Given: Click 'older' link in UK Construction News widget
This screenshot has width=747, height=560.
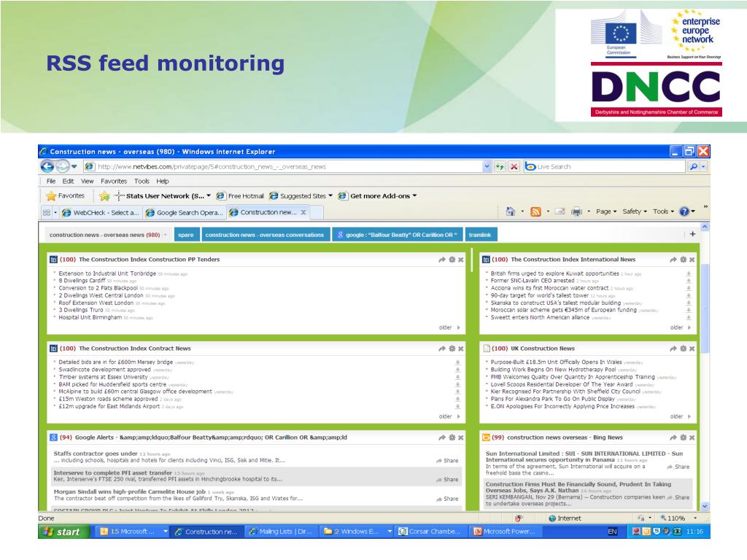Looking at the screenshot, I should click(681, 416).
